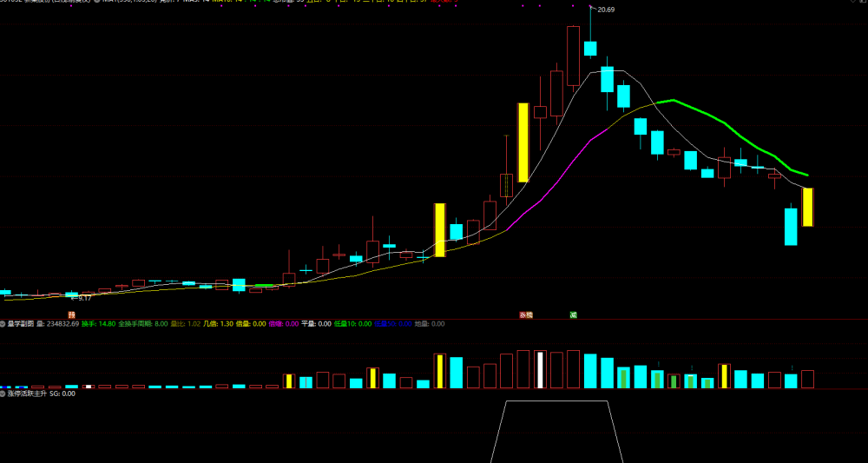The image size is (868, 463).
Task: Click the 9.17 low price label
Action: (85, 298)
